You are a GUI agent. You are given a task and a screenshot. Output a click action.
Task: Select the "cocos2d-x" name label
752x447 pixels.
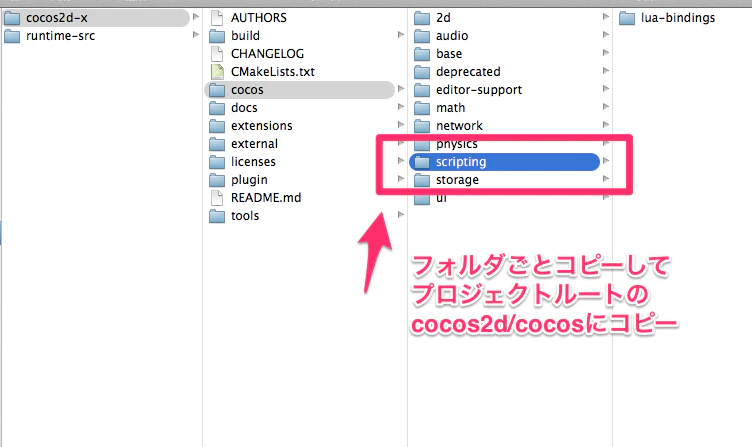(x=57, y=18)
